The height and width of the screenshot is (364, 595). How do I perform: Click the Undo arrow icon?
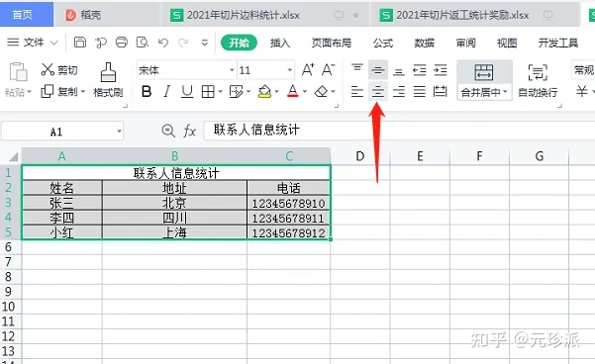tap(163, 43)
